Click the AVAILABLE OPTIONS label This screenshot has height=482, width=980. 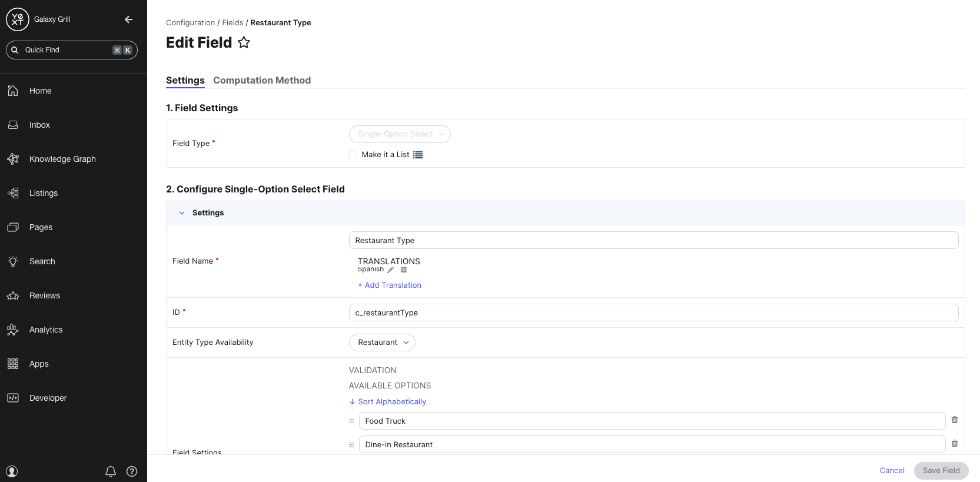pyautogui.click(x=390, y=385)
